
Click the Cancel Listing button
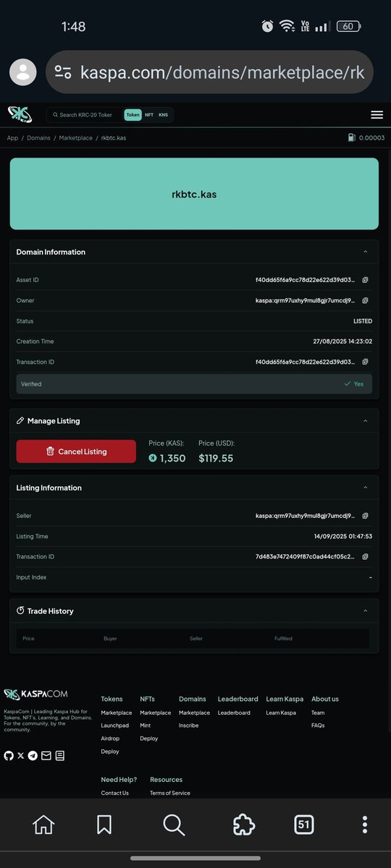[x=76, y=451]
